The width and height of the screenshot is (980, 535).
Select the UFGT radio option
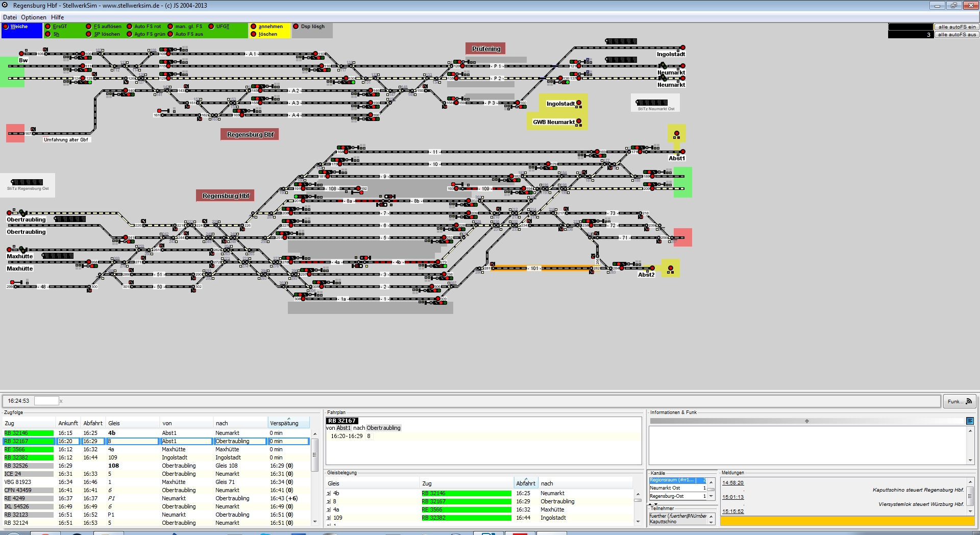coord(211,27)
